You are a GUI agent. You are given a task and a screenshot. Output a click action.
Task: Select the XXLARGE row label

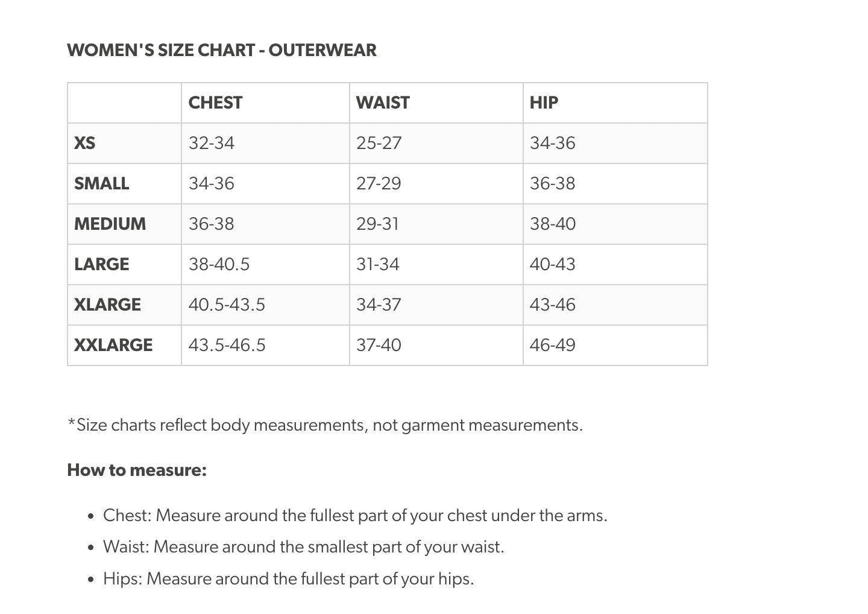point(113,345)
